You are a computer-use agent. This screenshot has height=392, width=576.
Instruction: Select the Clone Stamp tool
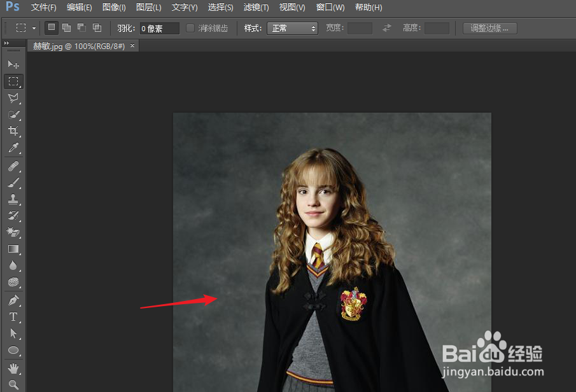pyautogui.click(x=13, y=199)
